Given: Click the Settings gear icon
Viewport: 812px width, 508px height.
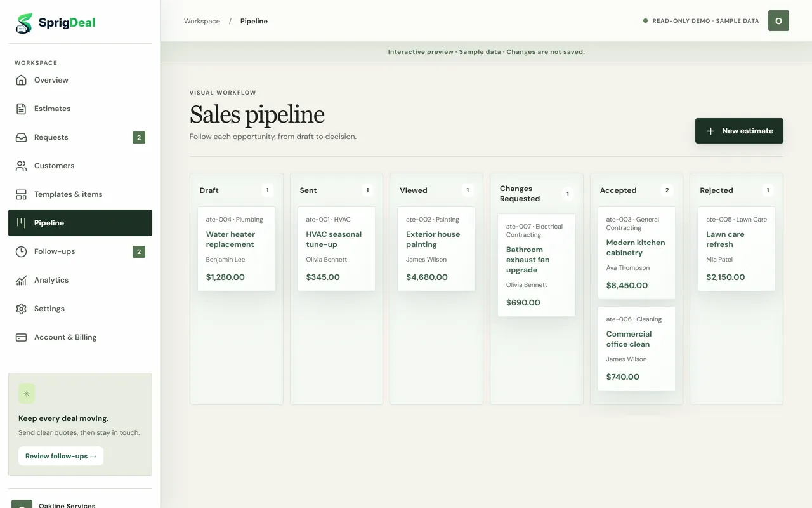Looking at the screenshot, I should (22, 309).
